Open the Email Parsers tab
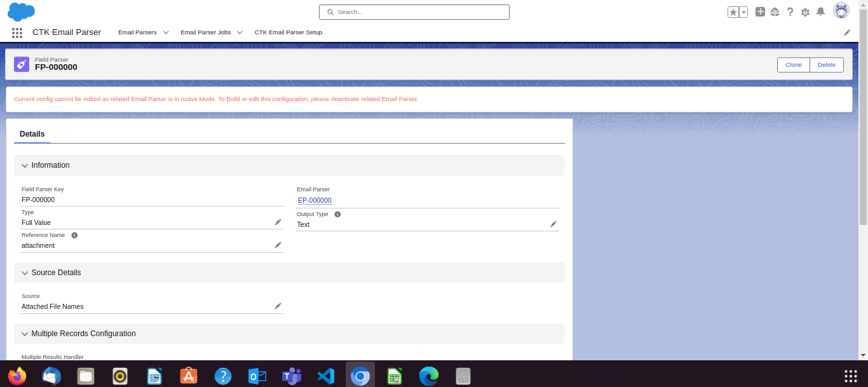868x387 pixels. (x=137, y=32)
